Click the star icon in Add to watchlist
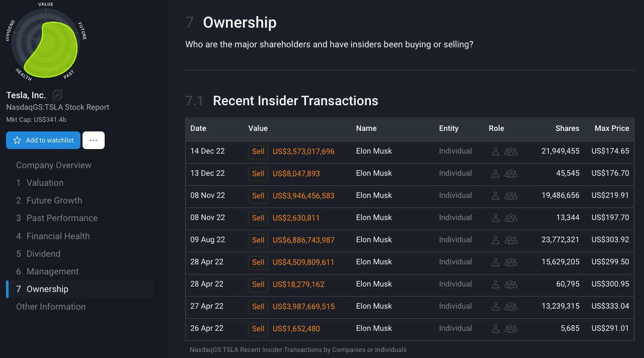This screenshot has width=644, height=358. click(x=17, y=140)
